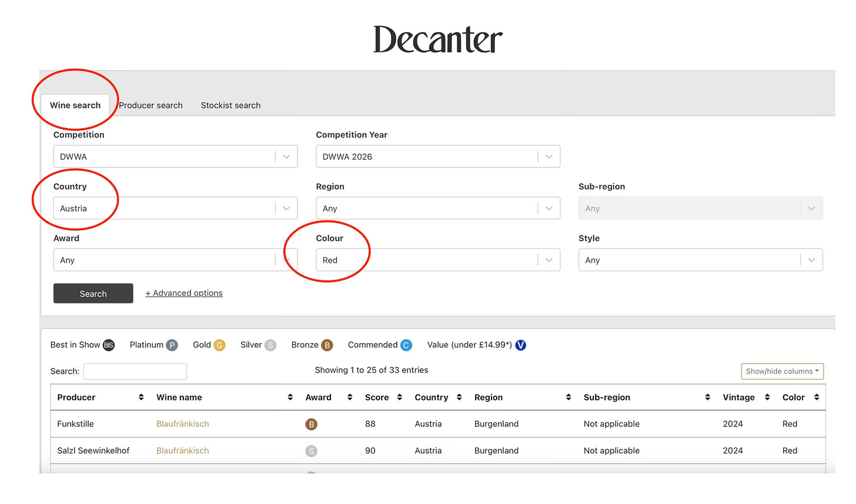Viewport: 856px width, 504px height.
Task: Sort table by Country column arrows
Action: [x=459, y=398]
